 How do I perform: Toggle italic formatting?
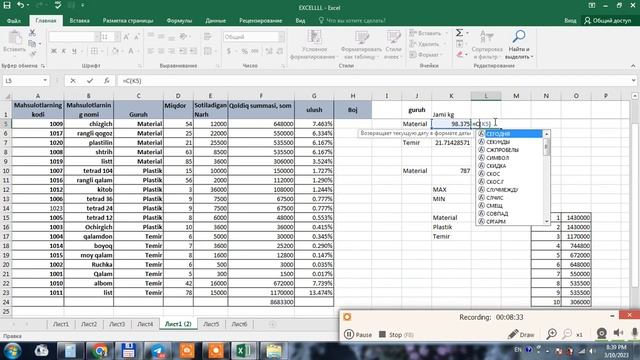(x=64, y=51)
